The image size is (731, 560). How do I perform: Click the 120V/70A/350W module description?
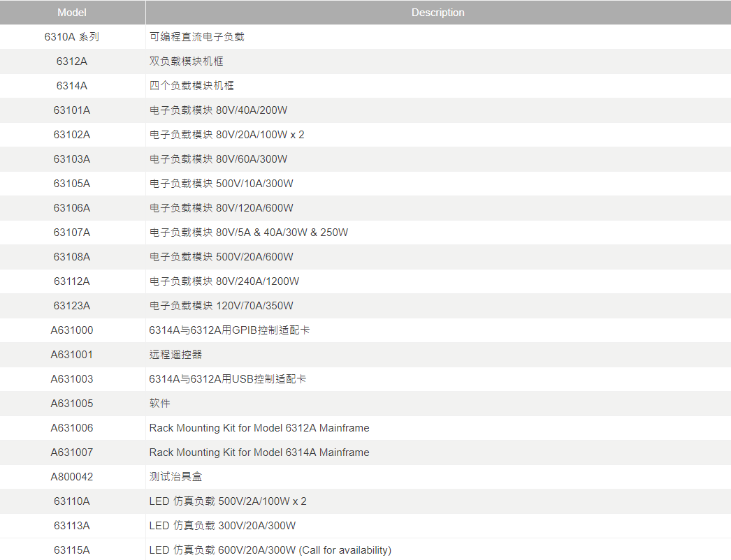pyautogui.click(x=221, y=306)
